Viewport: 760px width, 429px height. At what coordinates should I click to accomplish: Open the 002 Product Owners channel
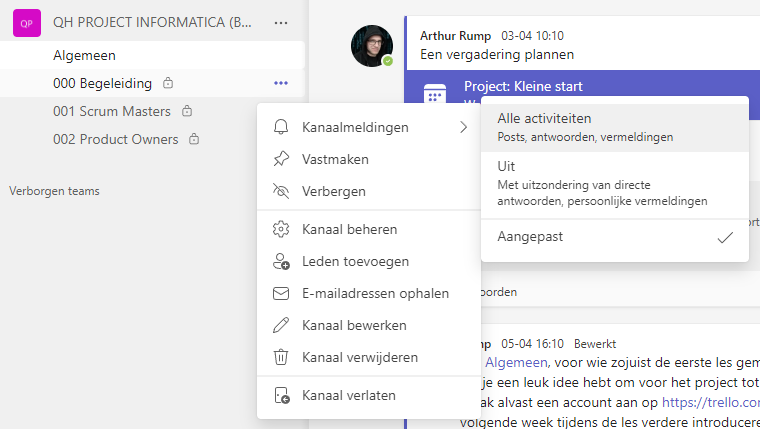(x=115, y=139)
